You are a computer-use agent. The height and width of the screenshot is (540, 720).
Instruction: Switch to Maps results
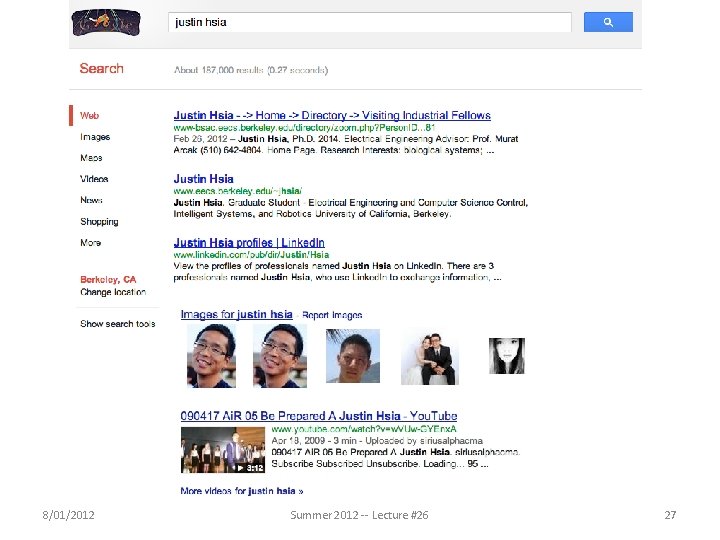click(x=91, y=158)
